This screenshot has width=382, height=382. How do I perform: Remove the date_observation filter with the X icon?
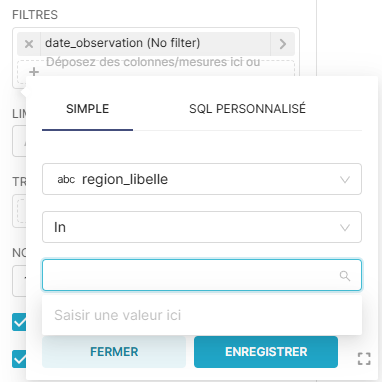(29, 44)
